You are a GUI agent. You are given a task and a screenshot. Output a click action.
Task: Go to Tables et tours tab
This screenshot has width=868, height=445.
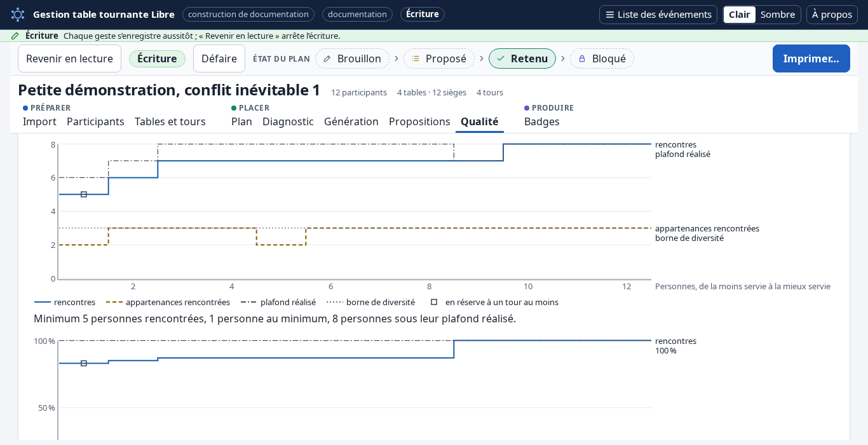click(x=170, y=121)
